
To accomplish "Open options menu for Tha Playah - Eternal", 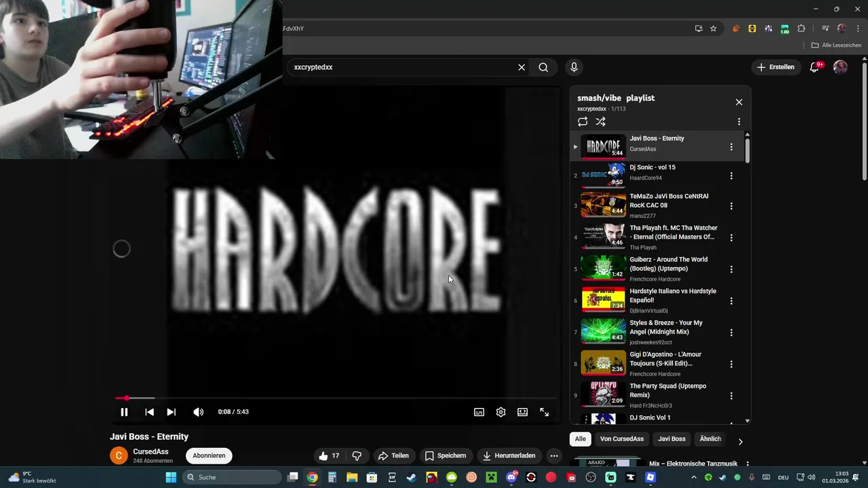I will tap(731, 238).
